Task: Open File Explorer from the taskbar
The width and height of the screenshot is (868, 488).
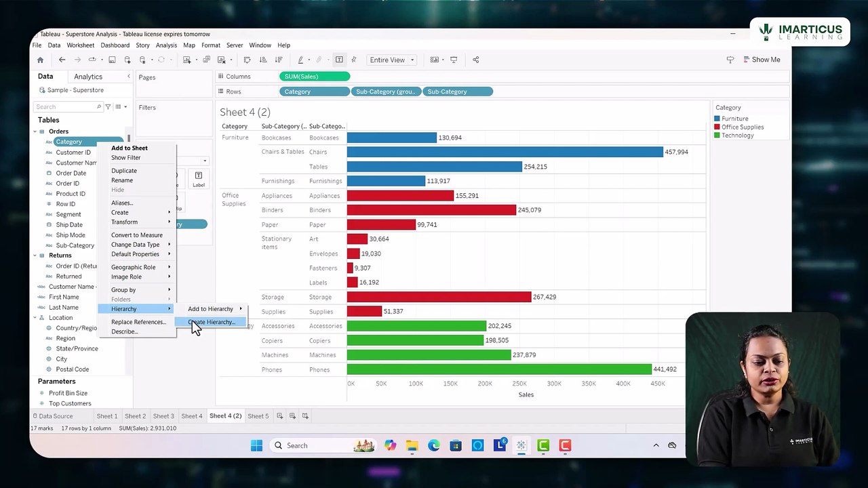Action: 412,445
